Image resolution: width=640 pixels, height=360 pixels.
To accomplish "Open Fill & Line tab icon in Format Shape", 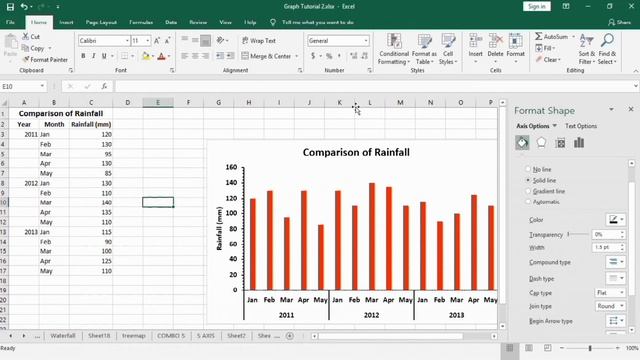I will coord(522,143).
